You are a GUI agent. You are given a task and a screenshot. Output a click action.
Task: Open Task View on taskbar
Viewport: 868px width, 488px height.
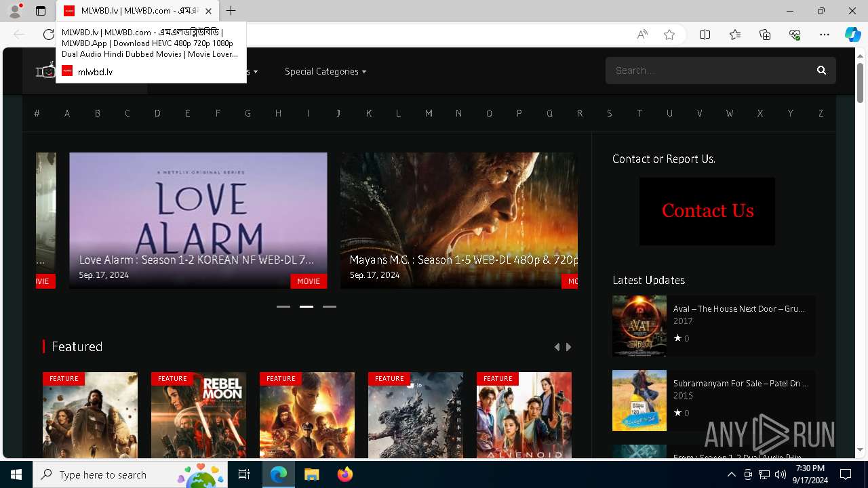(x=244, y=474)
